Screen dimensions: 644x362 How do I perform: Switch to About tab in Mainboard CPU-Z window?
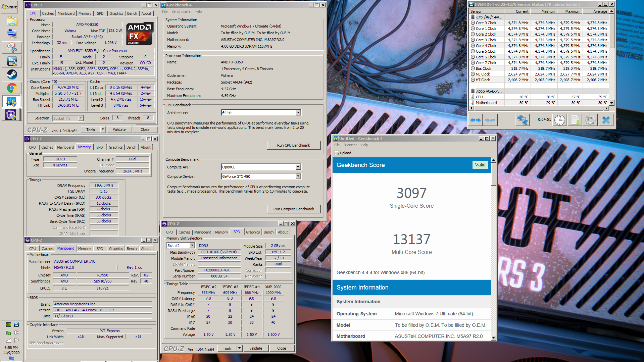click(146, 249)
